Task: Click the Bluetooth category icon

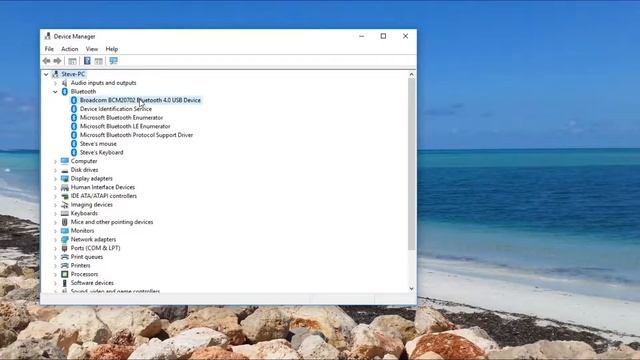Action: [64, 91]
